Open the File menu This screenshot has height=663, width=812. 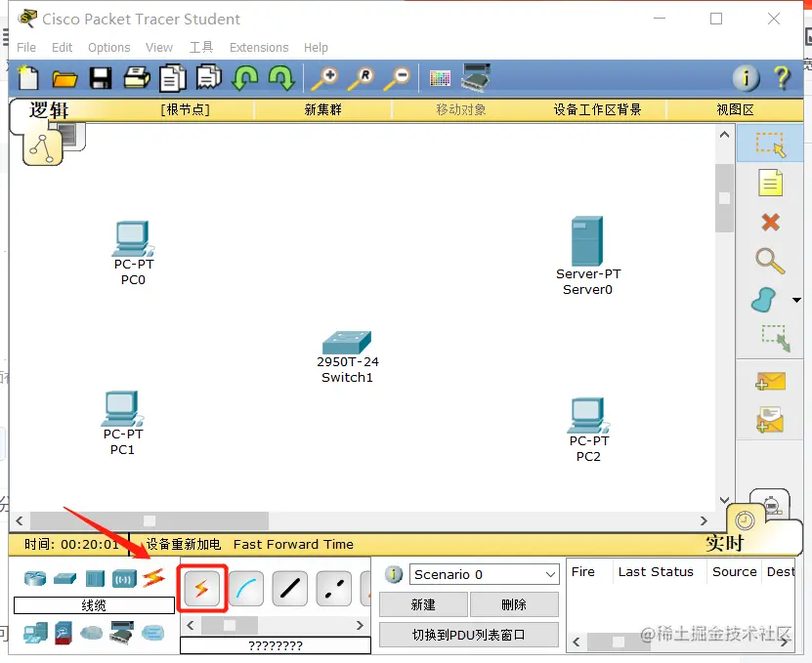26,48
